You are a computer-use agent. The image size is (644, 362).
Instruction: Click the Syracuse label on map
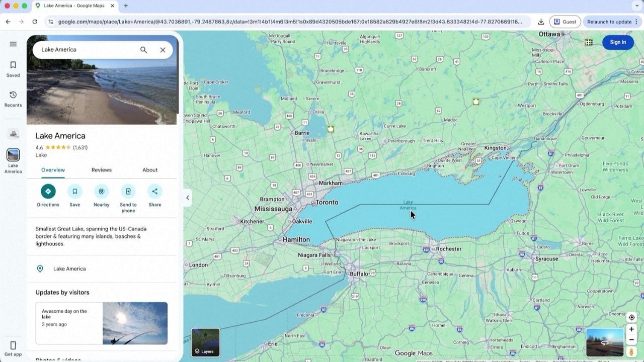[x=546, y=259]
